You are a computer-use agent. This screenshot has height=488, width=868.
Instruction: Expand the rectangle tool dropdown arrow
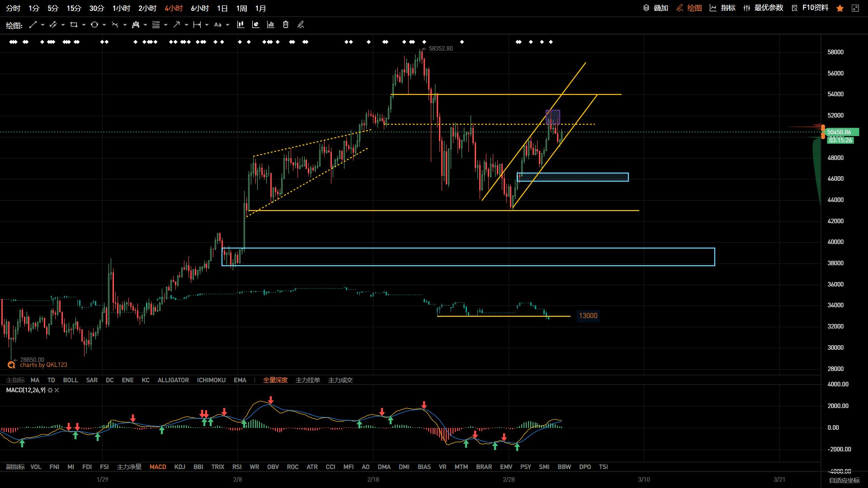(x=84, y=25)
